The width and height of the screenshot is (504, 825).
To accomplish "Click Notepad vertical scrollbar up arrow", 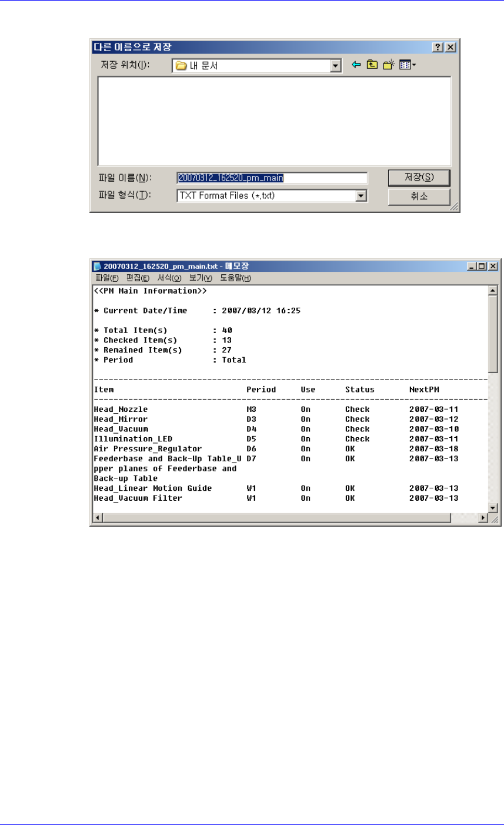I will coord(493,291).
